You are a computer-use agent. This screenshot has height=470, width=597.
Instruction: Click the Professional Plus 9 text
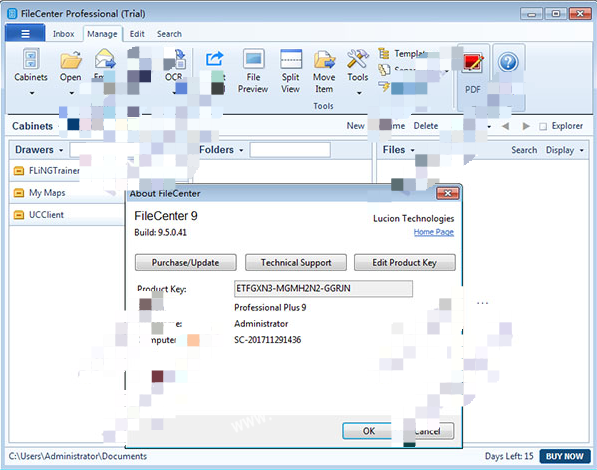click(270, 307)
